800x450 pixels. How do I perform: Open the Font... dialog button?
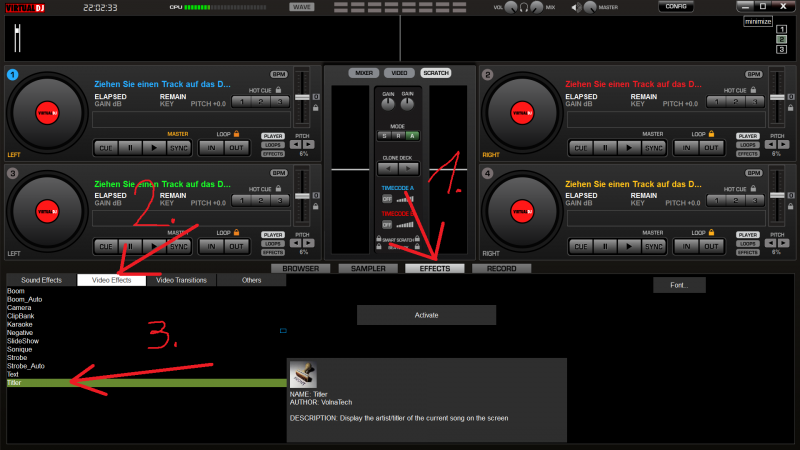point(679,285)
